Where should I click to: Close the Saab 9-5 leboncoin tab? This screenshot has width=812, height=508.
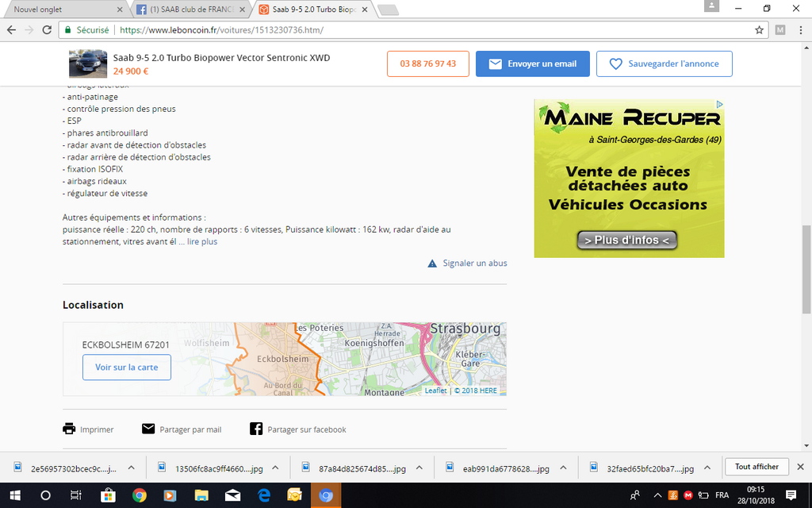tap(365, 10)
